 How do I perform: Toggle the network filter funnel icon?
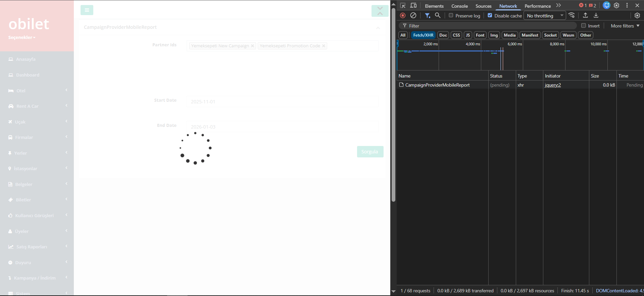427,15
